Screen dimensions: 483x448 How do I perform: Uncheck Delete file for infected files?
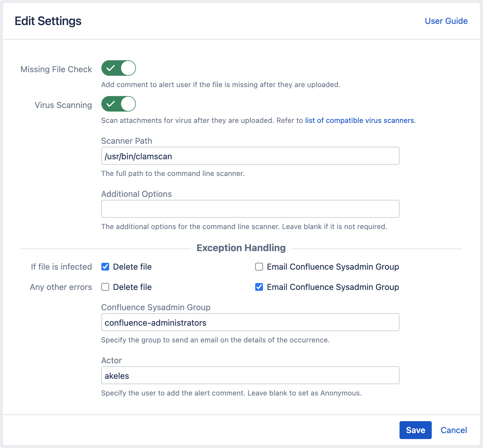105,267
